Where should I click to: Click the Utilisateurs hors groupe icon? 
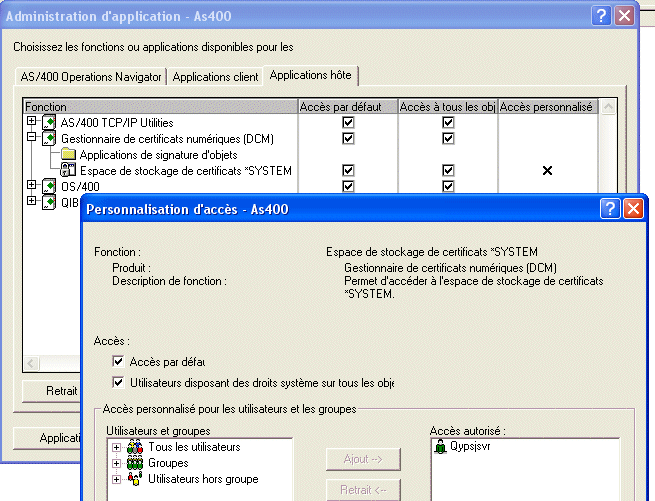pyautogui.click(x=135, y=479)
